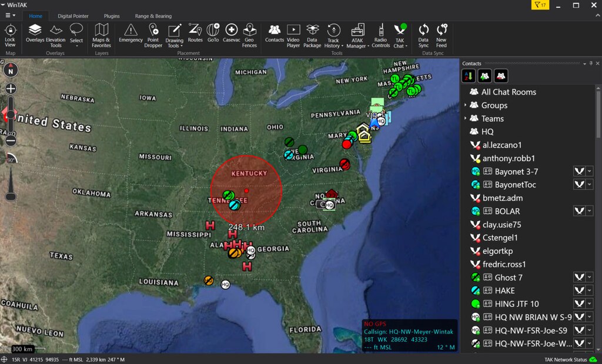Click the red-marked group icon in Contacts panel

[x=501, y=76]
